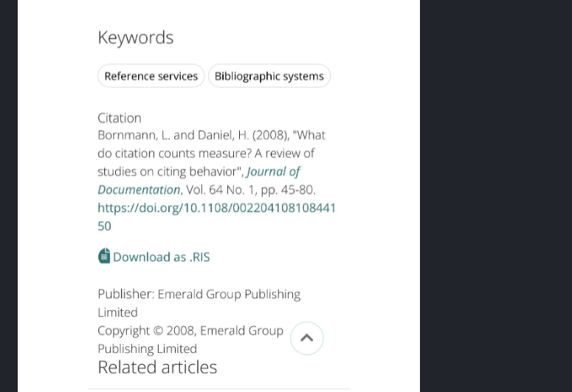Click the quoted article title in the citation
The height and width of the screenshot is (392, 572).
[212, 154]
